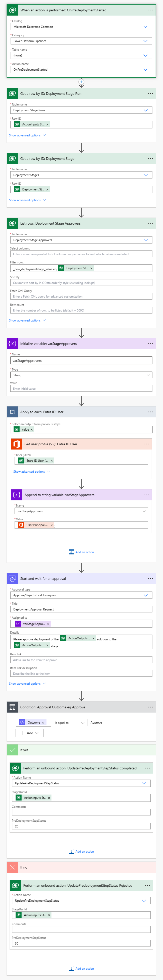This screenshot has width=163, height=980.
Task: Edit PreDeploymentStepStatus field with value 20
Action: pos(81,826)
